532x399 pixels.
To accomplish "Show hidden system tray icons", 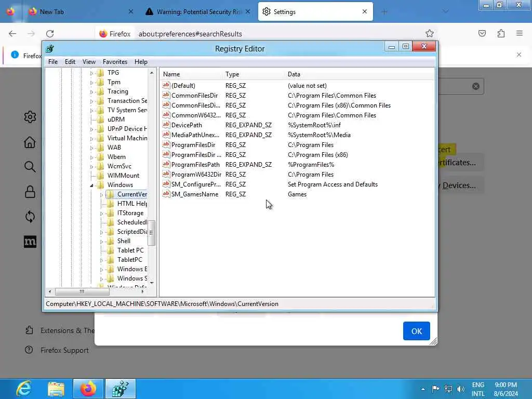I will pyautogui.click(x=423, y=389).
